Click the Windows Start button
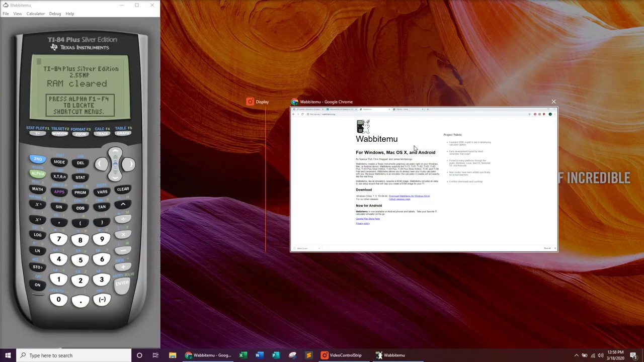 8,355
